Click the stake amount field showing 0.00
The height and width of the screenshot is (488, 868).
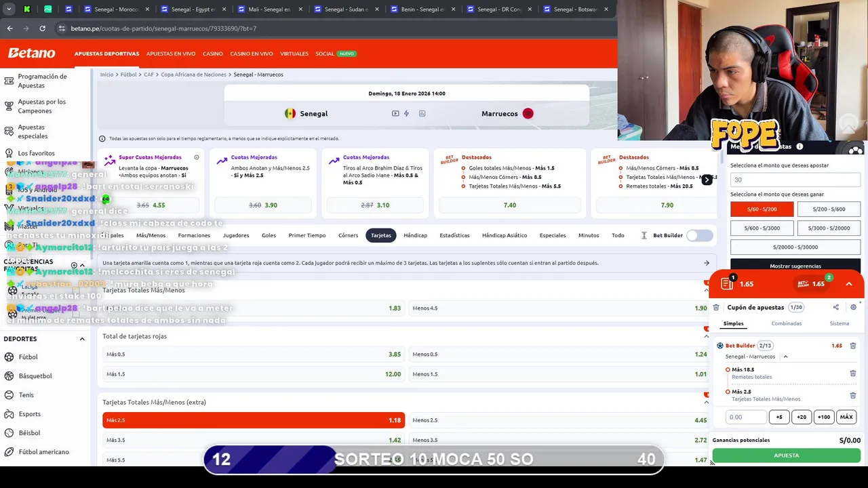[x=746, y=417]
